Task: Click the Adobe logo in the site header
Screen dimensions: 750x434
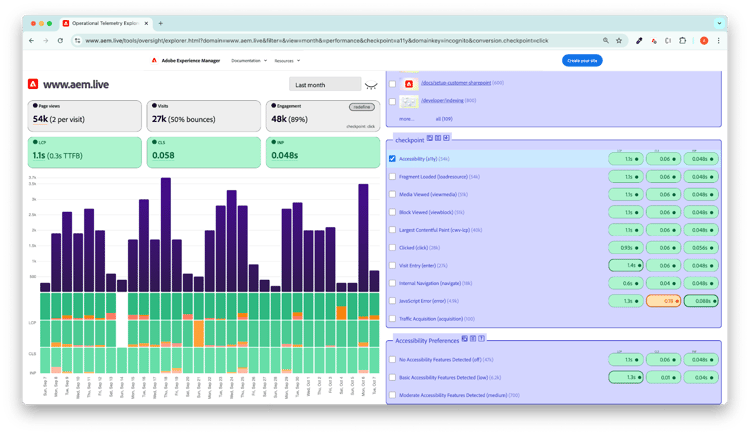Action: [154, 61]
